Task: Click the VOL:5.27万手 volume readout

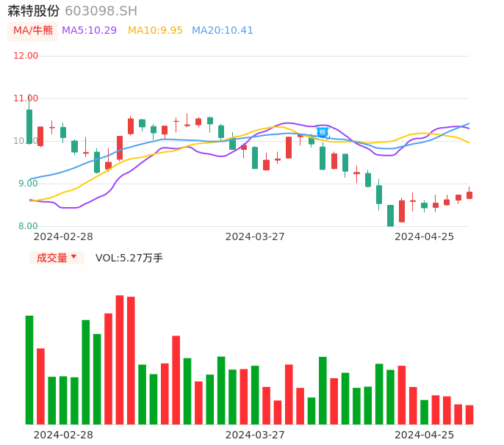Action: pos(129,258)
